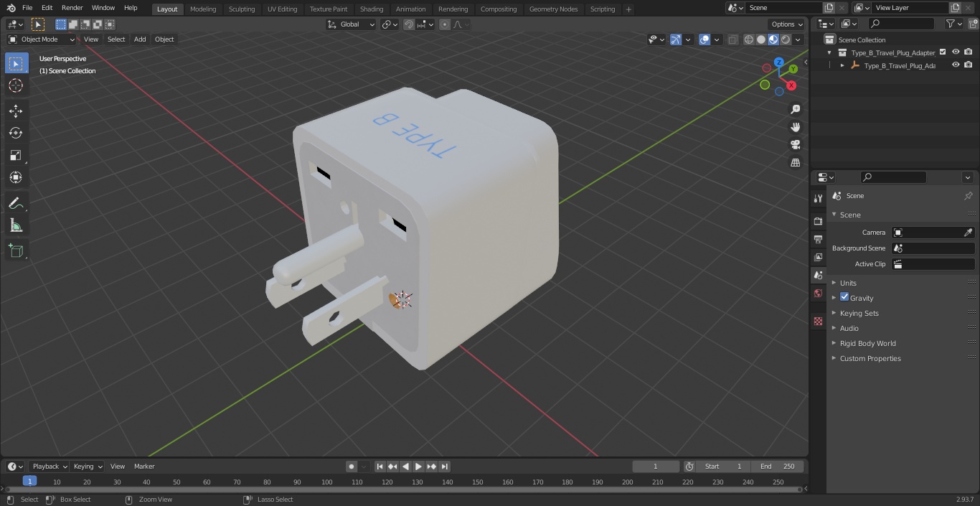Select the Measure tool
Viewport: 980px width, 506px height.
coord(16,225)
